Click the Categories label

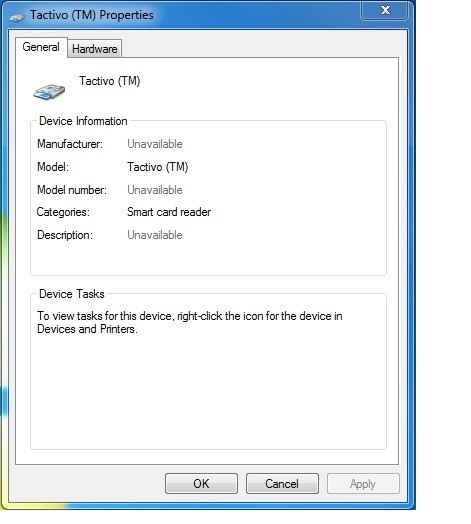(x=63, y=212)
